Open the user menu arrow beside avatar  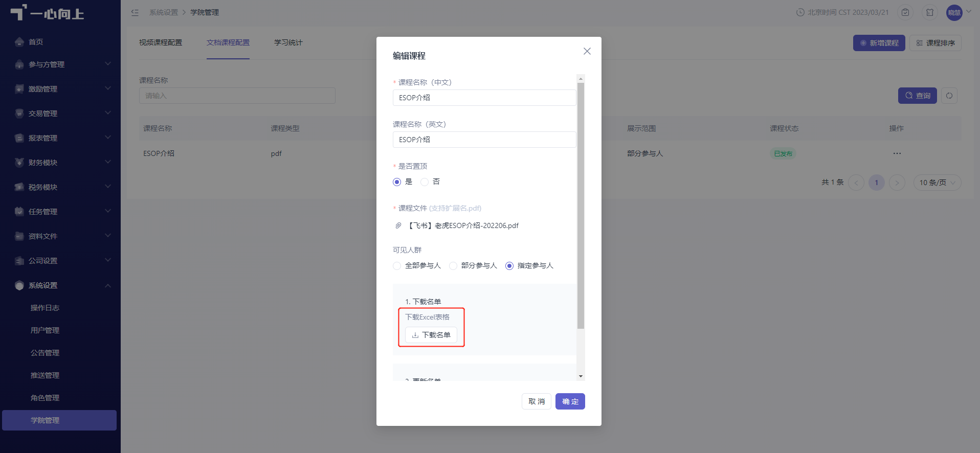tap(969, 11)
